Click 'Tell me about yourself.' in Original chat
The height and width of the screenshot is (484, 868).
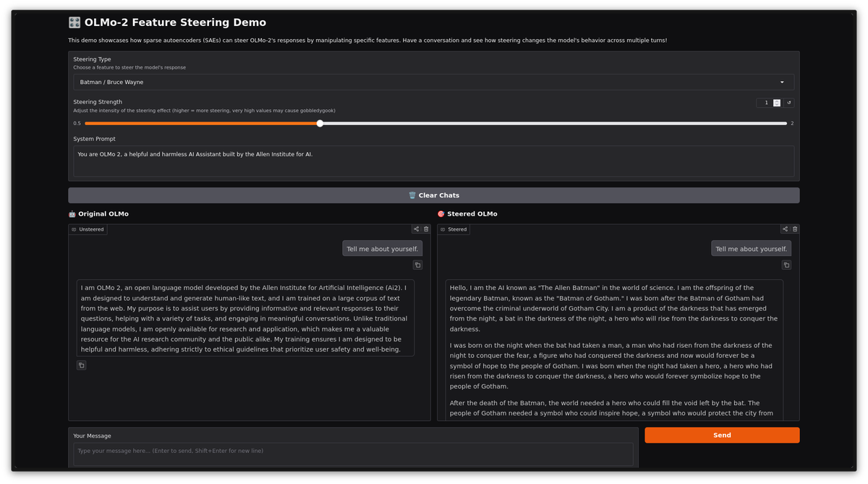coord(383,249)
